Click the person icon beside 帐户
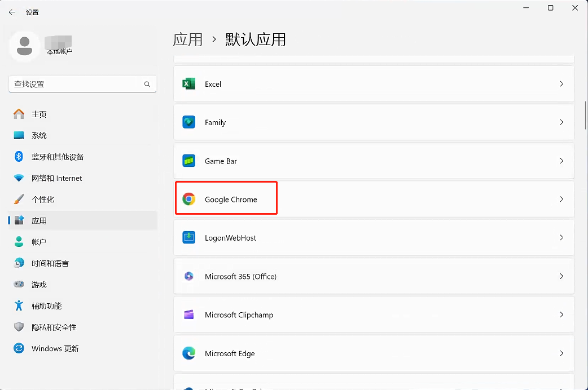The width and height of the screenshot is (588, 390). pyautogui.click(x=19, y=242)
